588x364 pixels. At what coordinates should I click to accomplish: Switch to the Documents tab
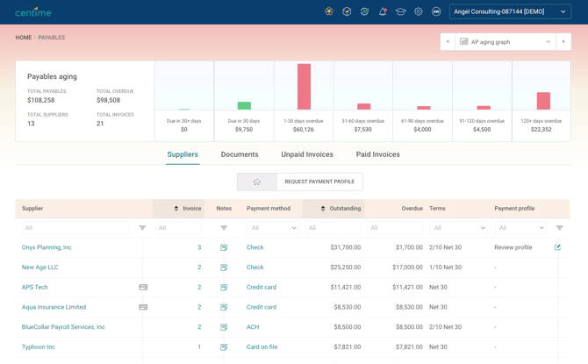click(x=240, y=154)
